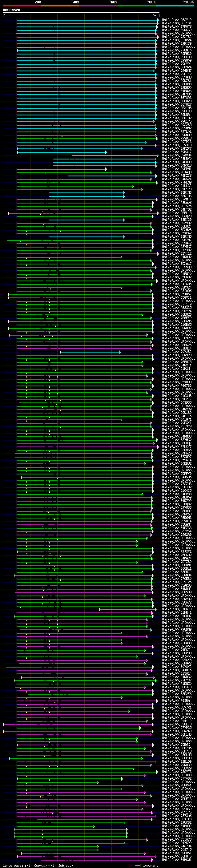Screen dimensions: 197x868
Task: Select hit UniRef100_A9PHC9
Action: pyautogui.click(x=177, y=54)
